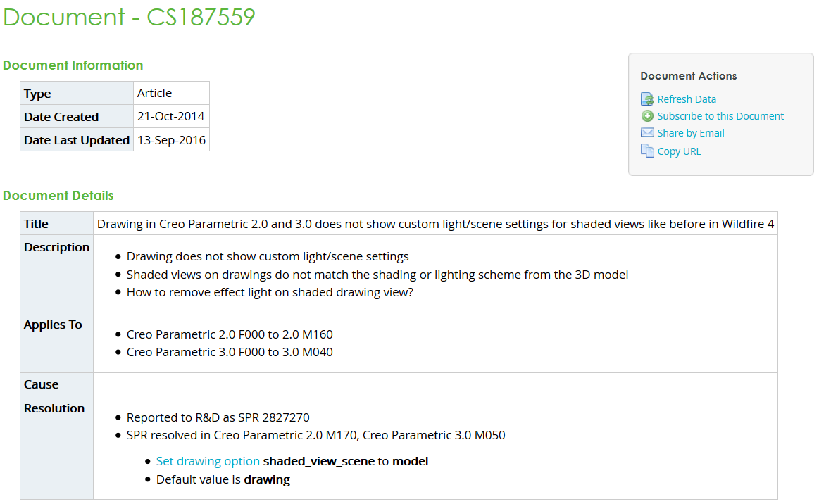Click 'Default value is drawing' line
The image size is (819, 504).
(223, 479)
